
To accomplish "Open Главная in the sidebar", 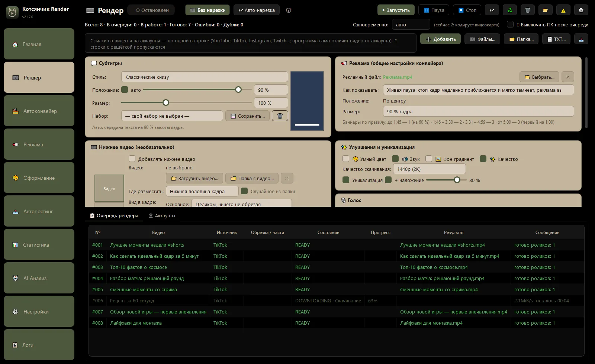I will pyautogui.click(x=39, y=44).
